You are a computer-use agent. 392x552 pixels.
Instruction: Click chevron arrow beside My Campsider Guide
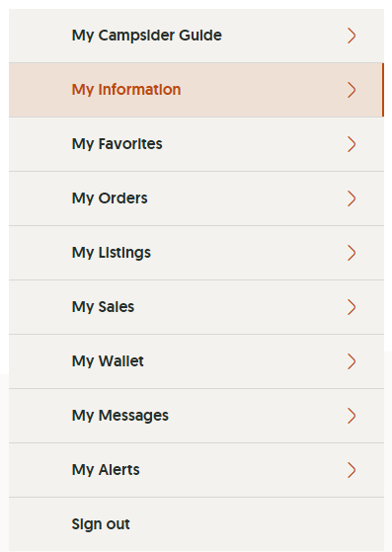[352, 36]
